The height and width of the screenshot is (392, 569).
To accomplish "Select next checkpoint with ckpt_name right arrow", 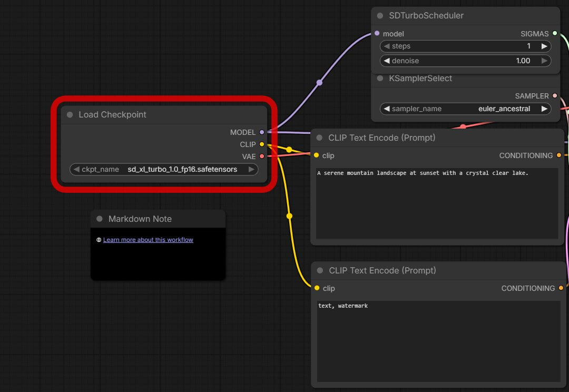I will click(251, 170).
